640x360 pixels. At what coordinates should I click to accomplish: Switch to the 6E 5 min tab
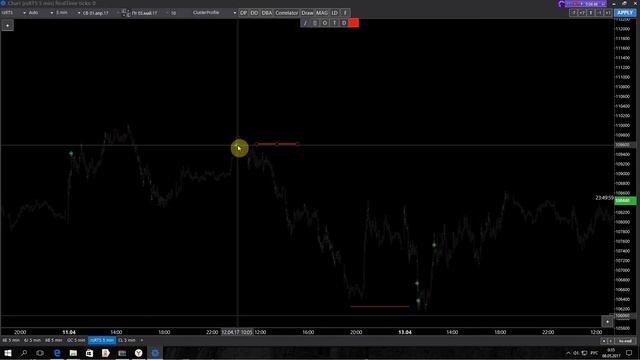coord(11,340)
